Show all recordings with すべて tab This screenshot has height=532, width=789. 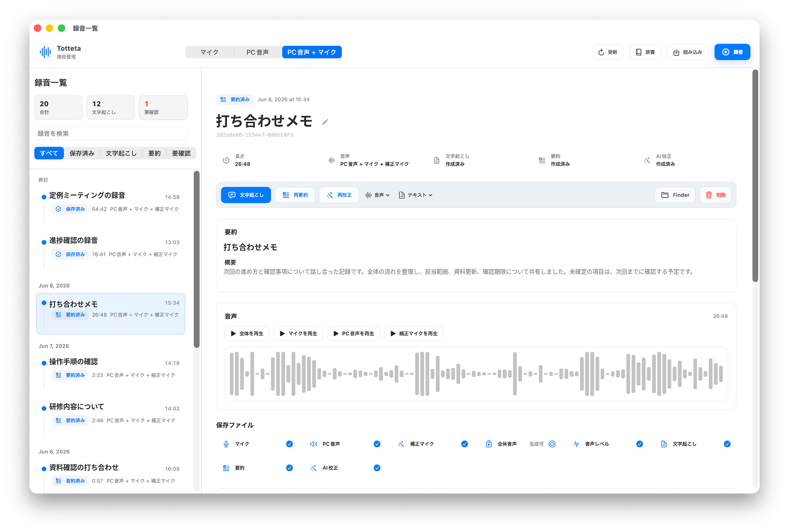(49, 153)
